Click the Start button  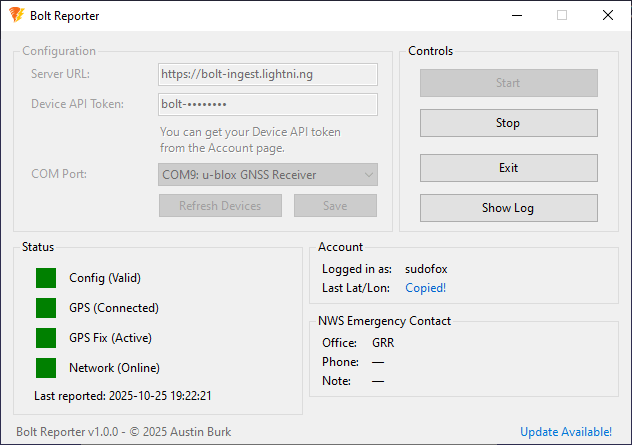509,83
